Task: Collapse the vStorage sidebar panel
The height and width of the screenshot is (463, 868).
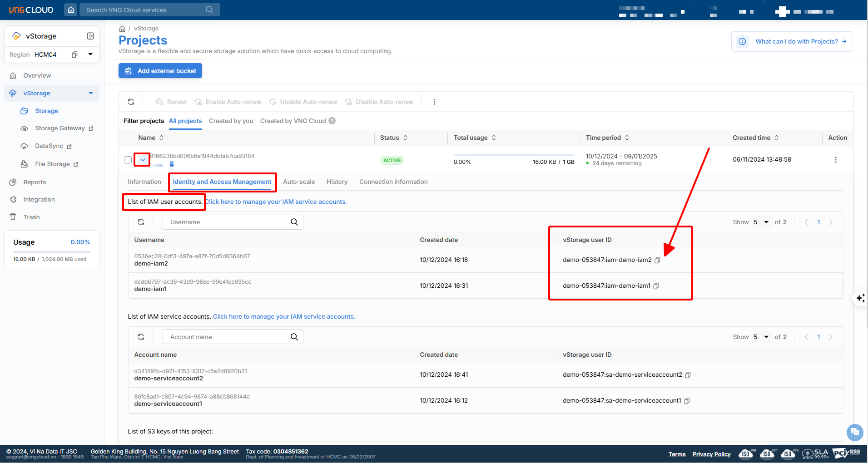Action: [90, 36]
